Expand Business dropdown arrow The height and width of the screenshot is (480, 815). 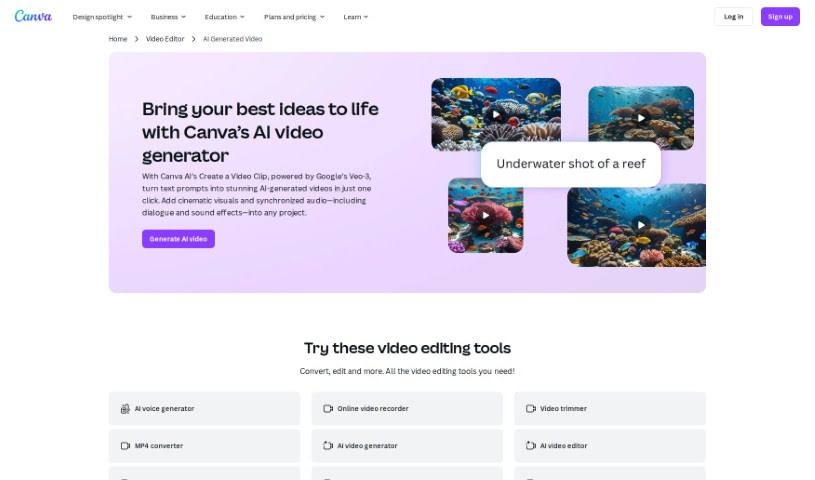point(183,17)
